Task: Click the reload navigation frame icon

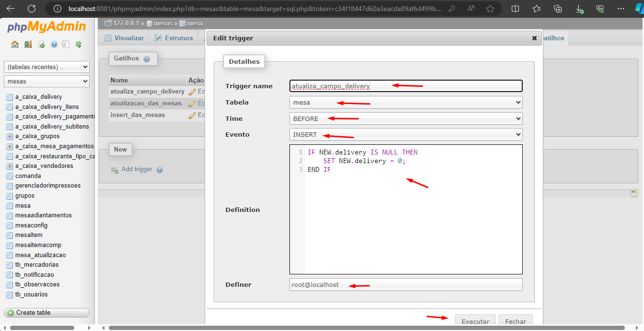Action: click(x=79, y=45)
